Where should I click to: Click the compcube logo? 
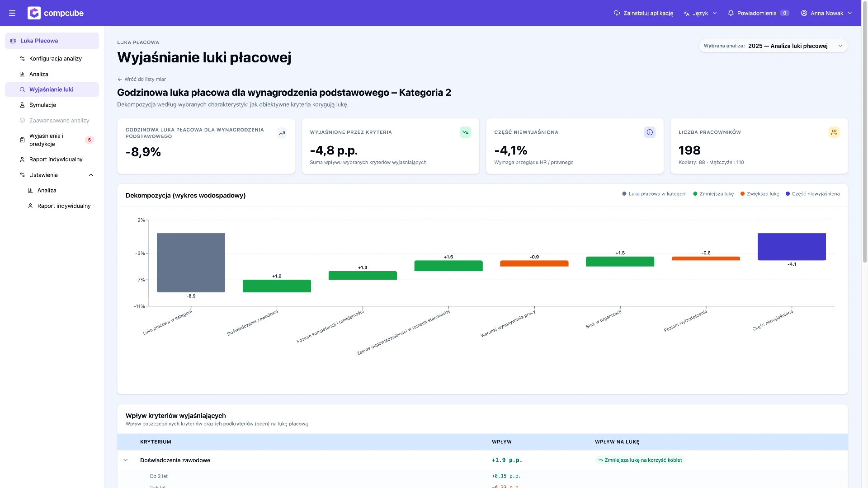(56, 13)
